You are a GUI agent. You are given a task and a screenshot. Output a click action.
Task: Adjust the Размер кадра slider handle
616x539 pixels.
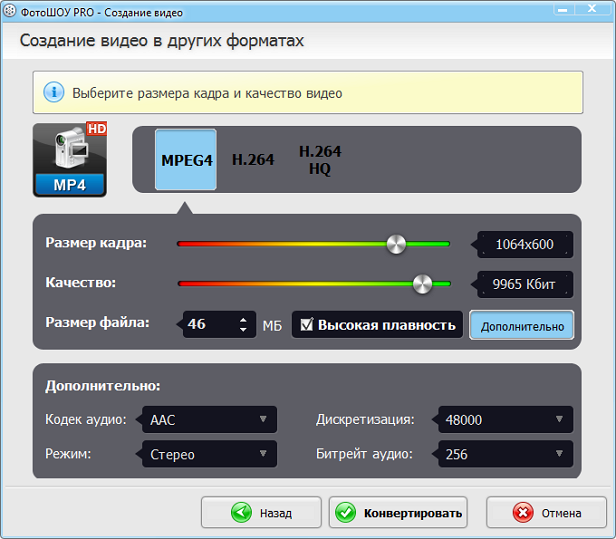point(396,244)
